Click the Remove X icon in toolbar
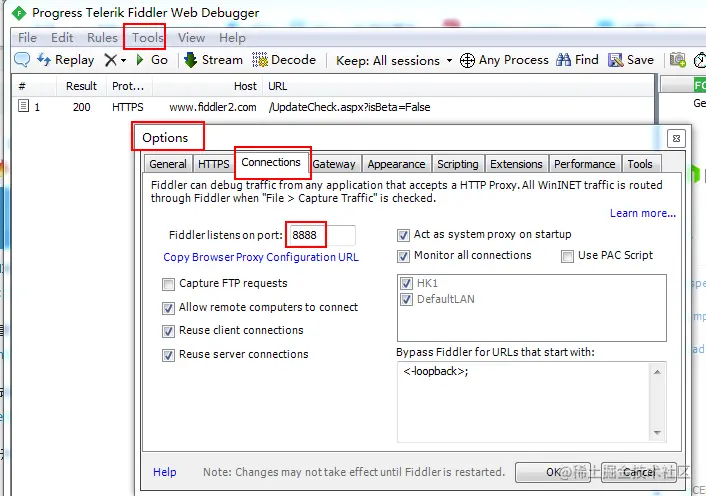The height and width of the screenshot is (496, 706). pyautogui.click(x=110, y=60)
